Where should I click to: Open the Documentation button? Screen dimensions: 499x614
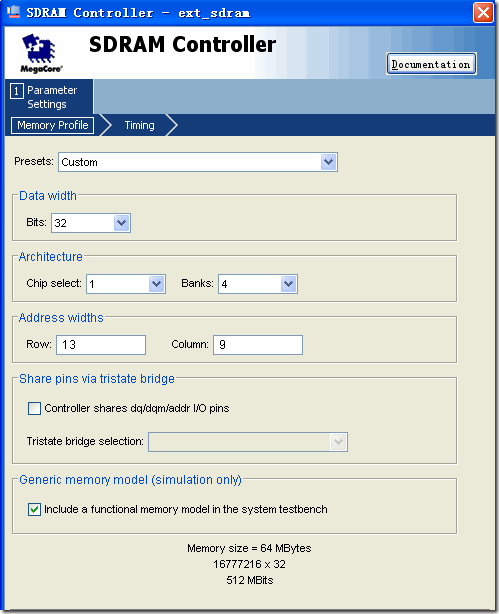pyautogui.click(x=431, y=64)
